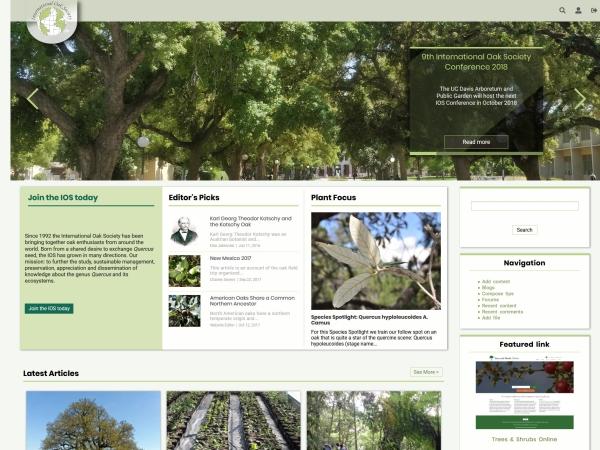This screenshot has height=450, width=600.
Task: Open the user account icon
Action: point(578,10)
